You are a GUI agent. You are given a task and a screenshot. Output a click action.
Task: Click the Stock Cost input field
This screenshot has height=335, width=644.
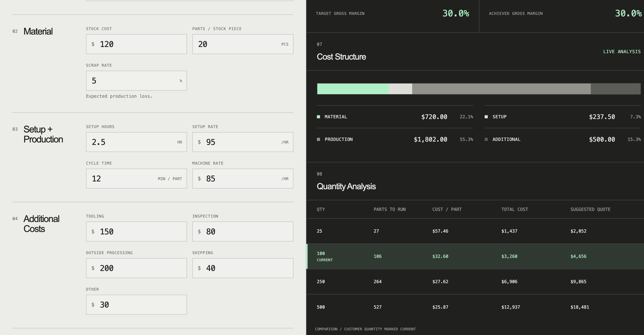click(136, 44)
